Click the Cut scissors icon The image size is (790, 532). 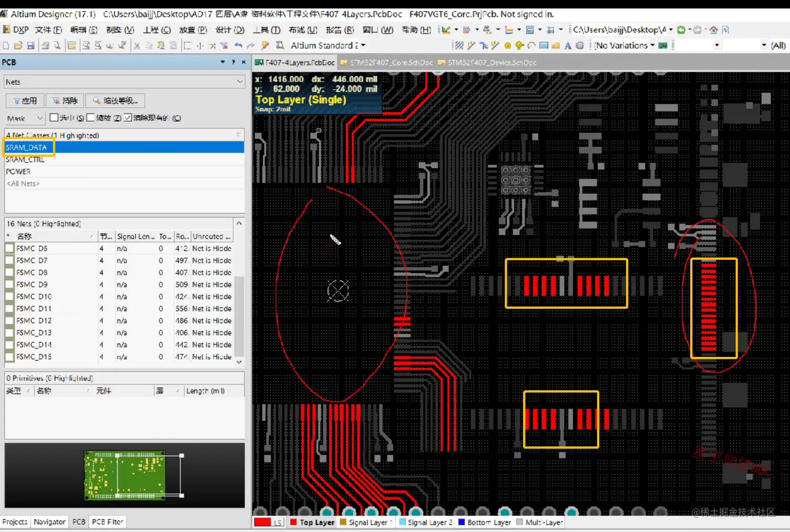coord(137,45)
